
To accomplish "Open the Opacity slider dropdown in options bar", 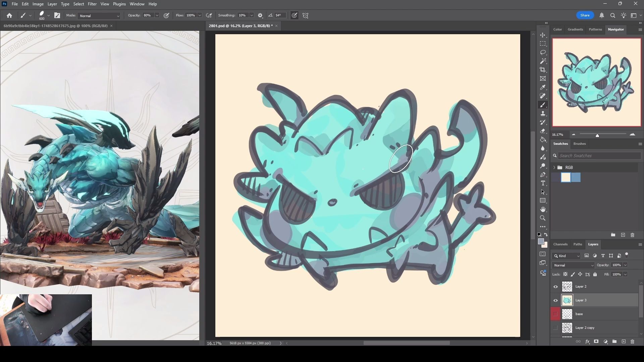I will (157, 15).
